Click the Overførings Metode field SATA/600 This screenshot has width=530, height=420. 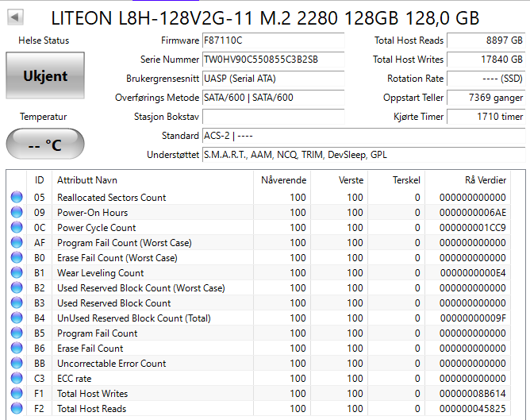[x=273, y=98]
